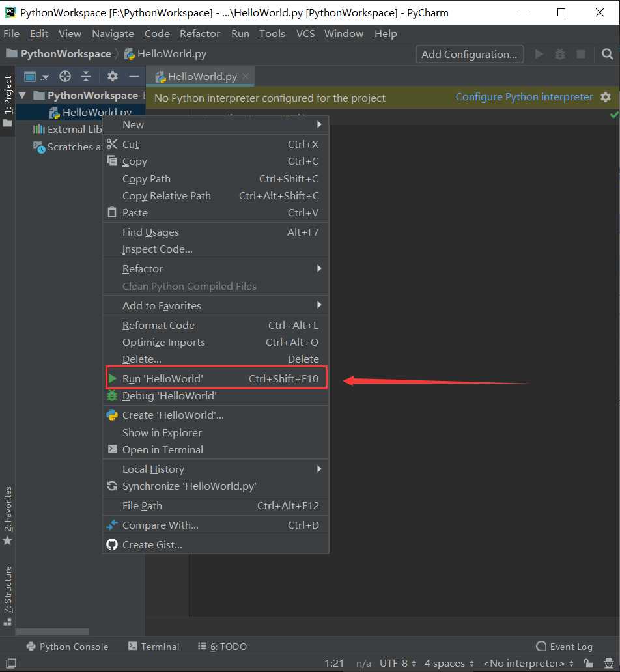This screenshot has width=620, height=672.
Task: Click the toolbar Debug bug icon
Action: pyautogui.click(x=560, y=54)
